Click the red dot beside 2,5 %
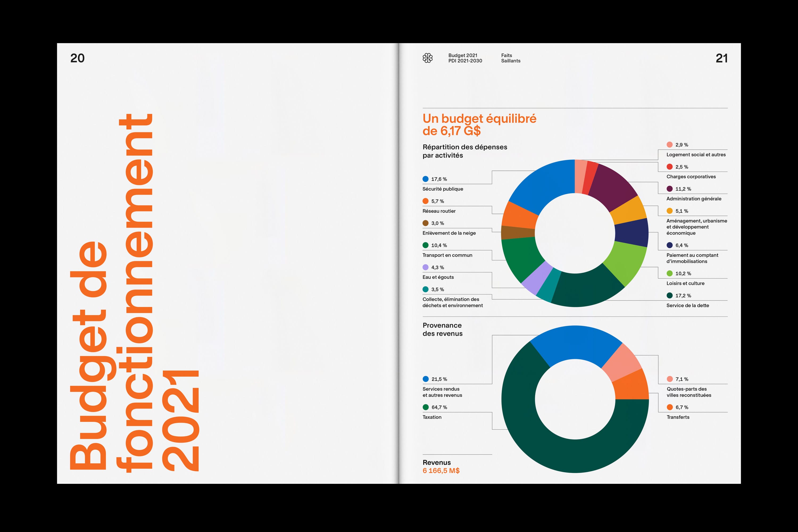The height and width of the screenshot is (532, 798). click(x=670, y=167)
